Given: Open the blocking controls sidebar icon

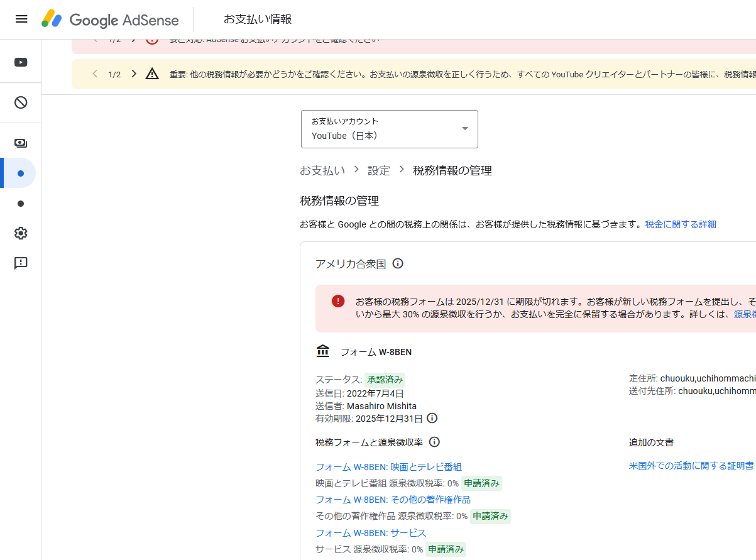Looking at the screenshot, I should click(21, 102).
